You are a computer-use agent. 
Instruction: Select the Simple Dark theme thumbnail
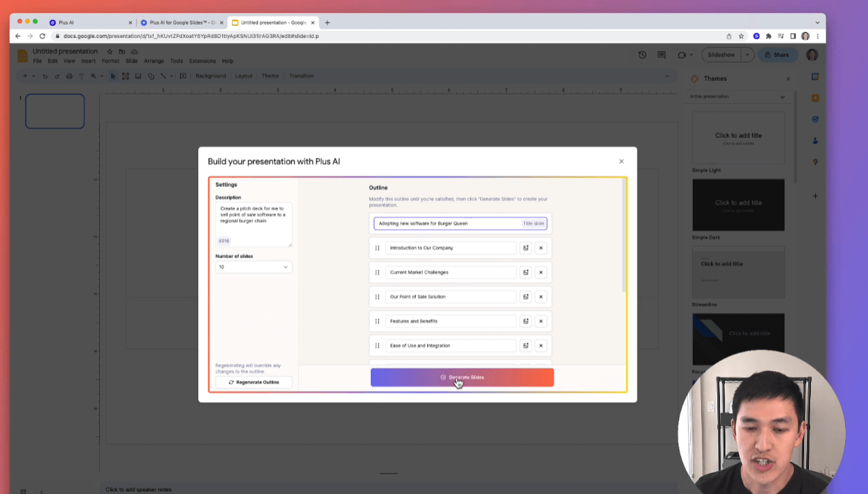point(738,205)
